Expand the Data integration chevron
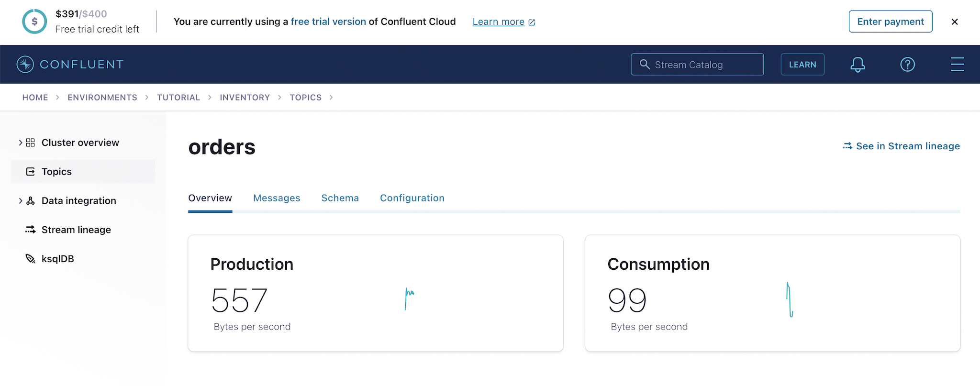Screen dimensions: 980x386 20,201
